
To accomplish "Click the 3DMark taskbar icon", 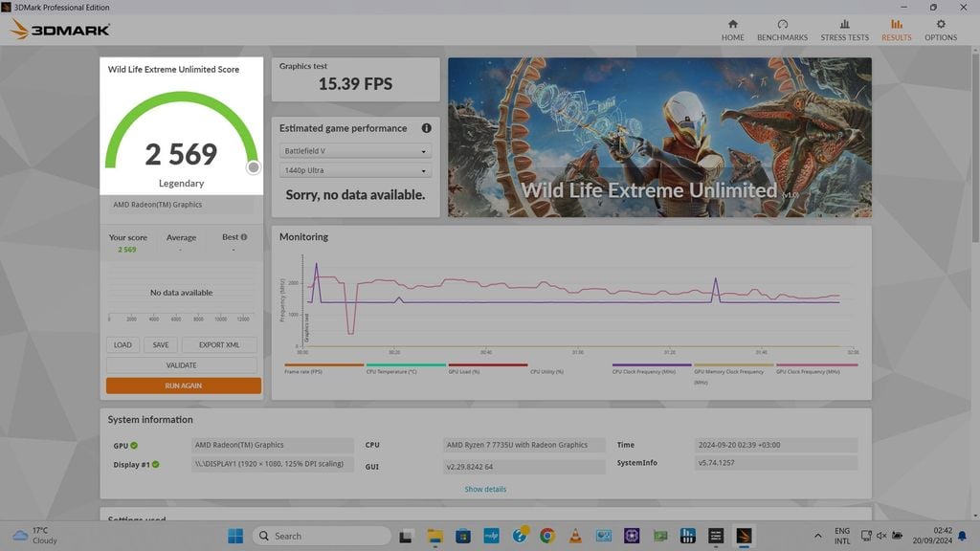I will point(744,536).
